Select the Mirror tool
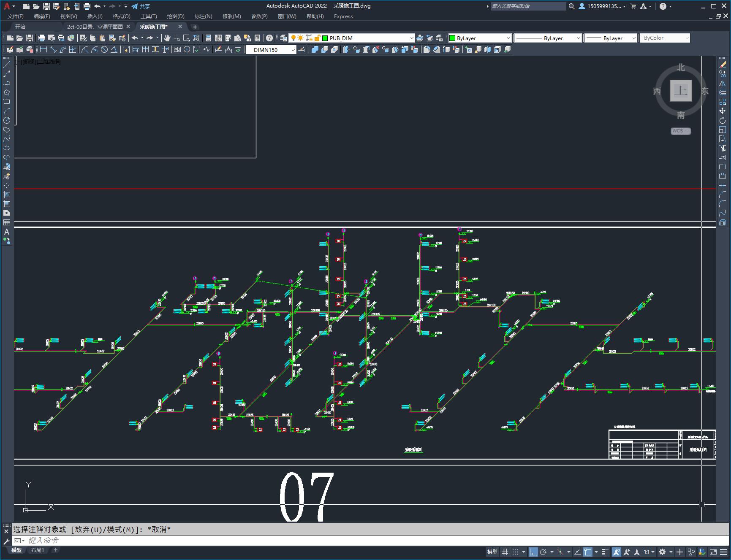The height and width of the screenshot is (560, 731). pyautogui.click(x=723, y=83)
